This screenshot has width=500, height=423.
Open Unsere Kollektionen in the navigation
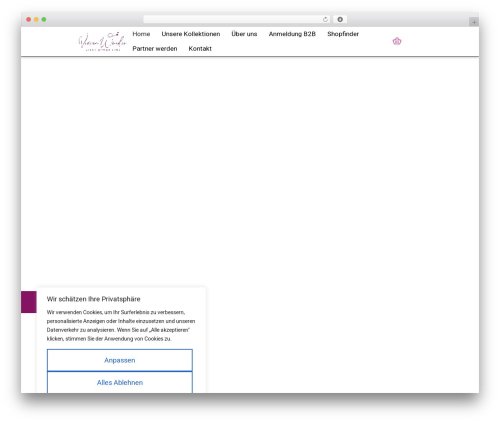click(191, 34)
